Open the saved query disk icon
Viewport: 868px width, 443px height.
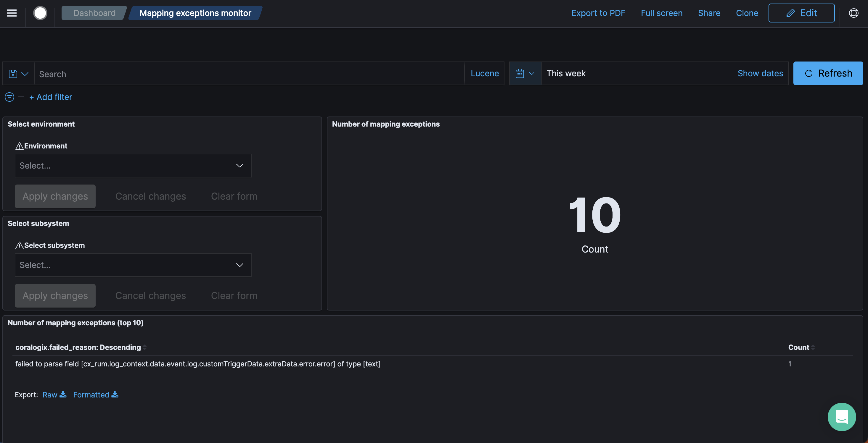click(x=18, y=74)
